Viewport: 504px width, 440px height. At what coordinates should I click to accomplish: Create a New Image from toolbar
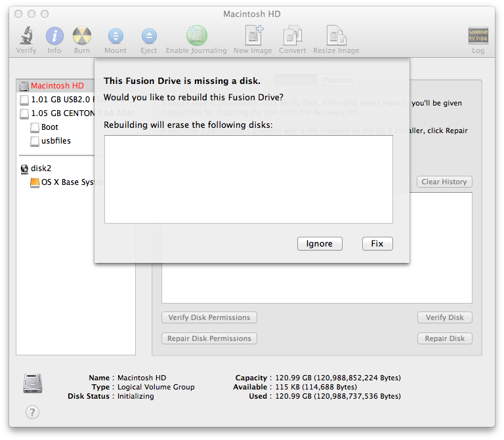pos(254,35)
